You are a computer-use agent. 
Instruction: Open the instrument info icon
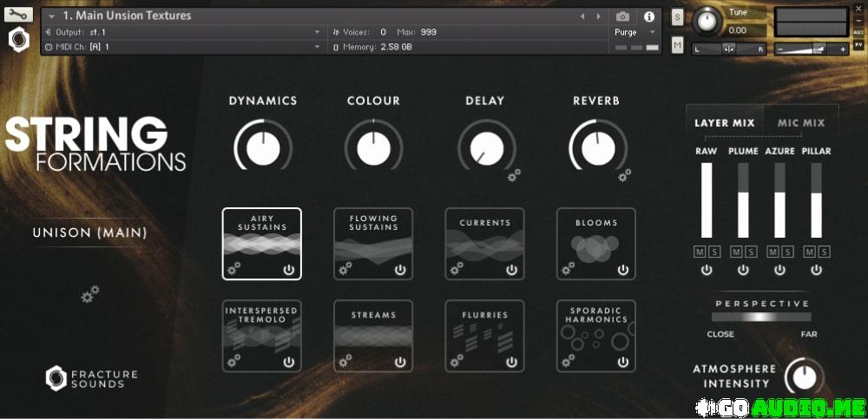648,16
